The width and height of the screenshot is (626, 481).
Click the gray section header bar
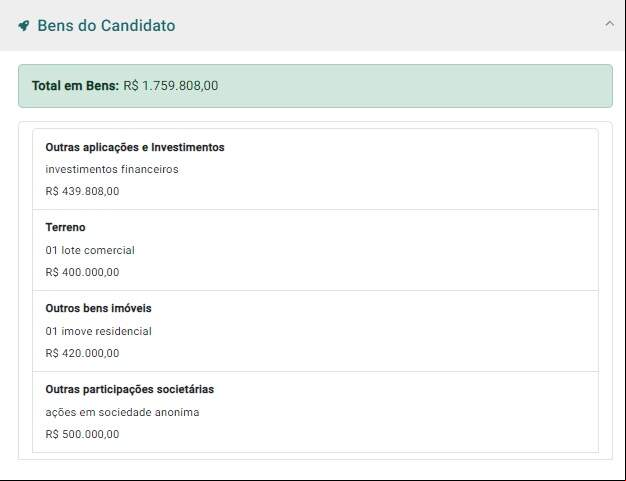pos(313,26)
